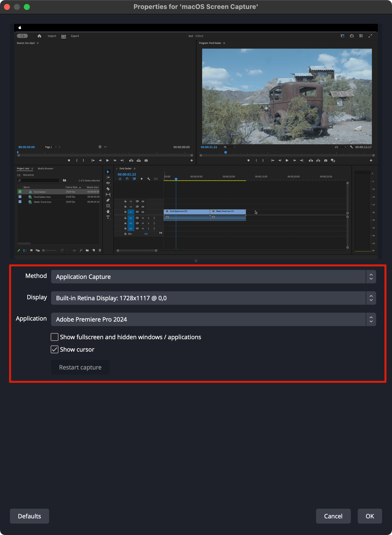
Task: Click the trash icon in Project panel
Action: [100, 250]
